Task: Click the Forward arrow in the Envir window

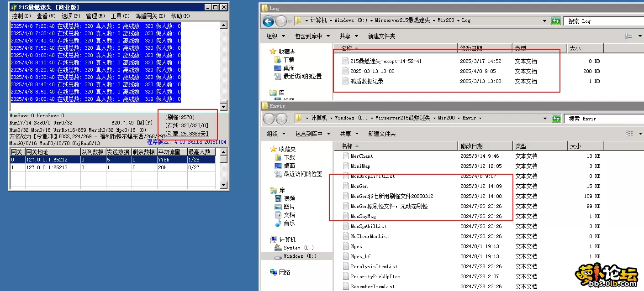Action: [x=281, y=119]
